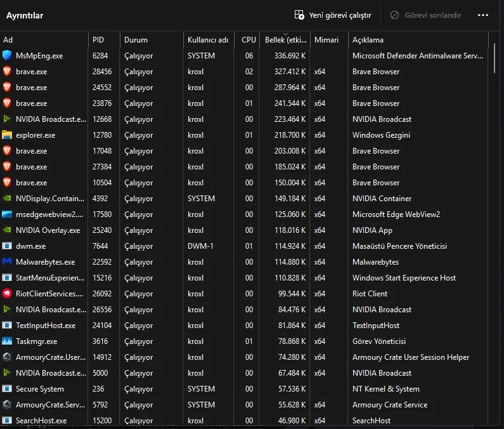The height and width of the screenshot is (429, 504).
Task: Click the ArmouryCrate.User session helper icon
Action: point(7,357)
